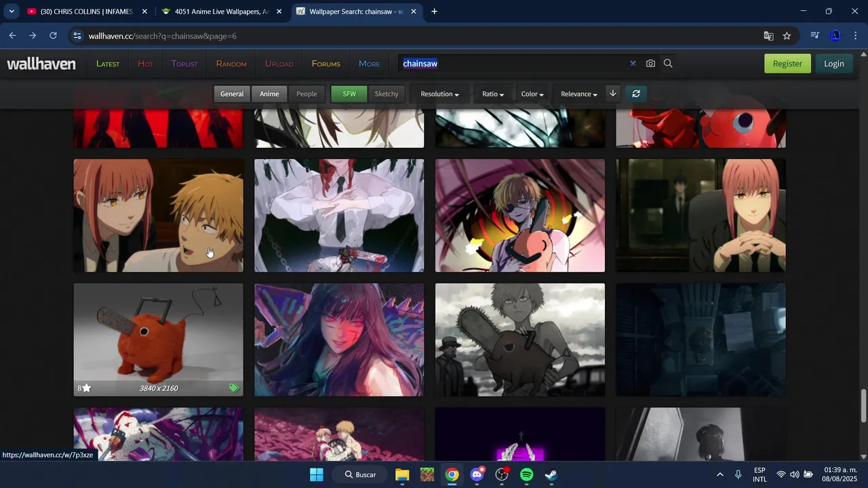The width and height of the screenshot is (868, 488).
Task: Open Windows Start menu
Action: (317, 474)
